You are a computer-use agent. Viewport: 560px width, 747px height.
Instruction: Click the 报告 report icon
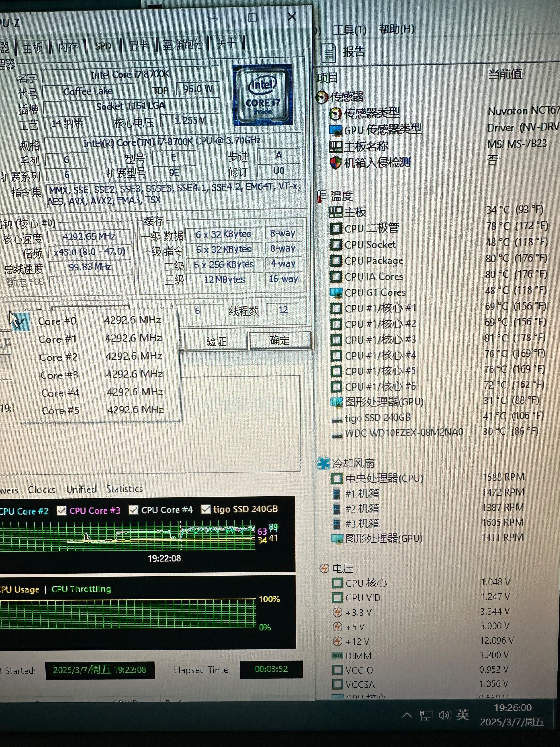click(329, 53)
